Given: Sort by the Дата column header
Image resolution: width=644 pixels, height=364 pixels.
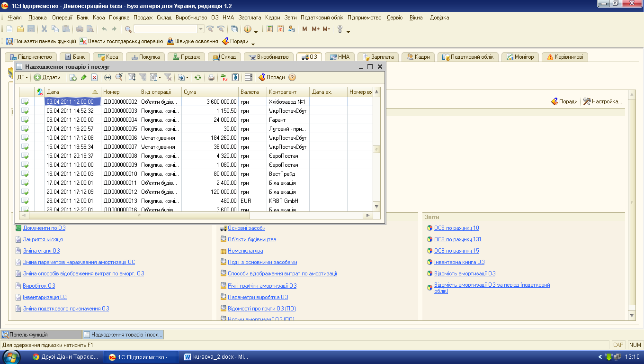Looking at the screenshot, I should pos(72,92).
